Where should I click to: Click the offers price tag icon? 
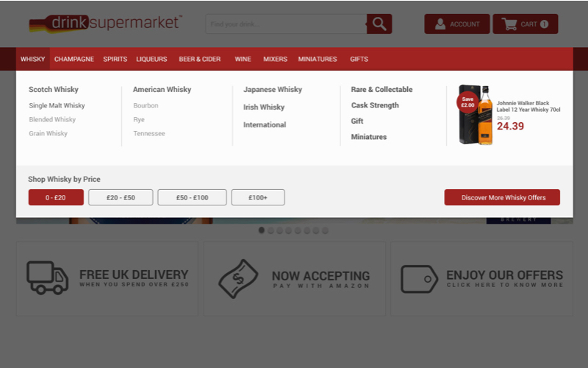pos(419,279)
